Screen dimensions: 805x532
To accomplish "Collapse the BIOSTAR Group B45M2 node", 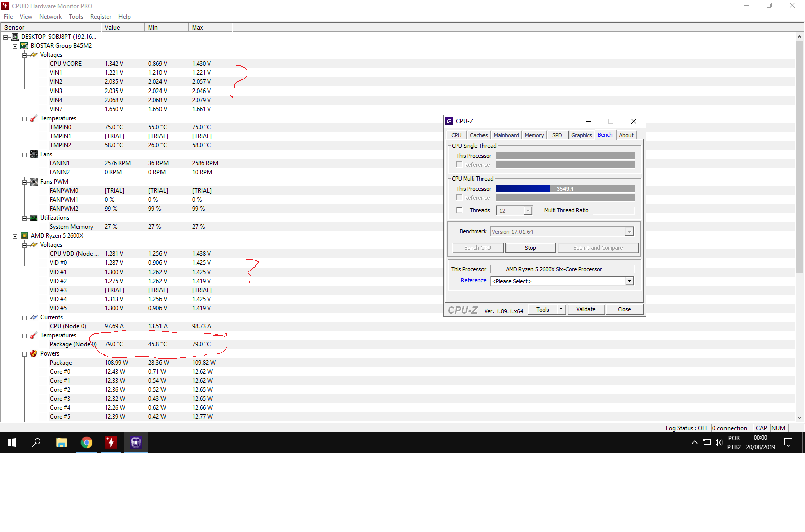I will coord(15,46).
